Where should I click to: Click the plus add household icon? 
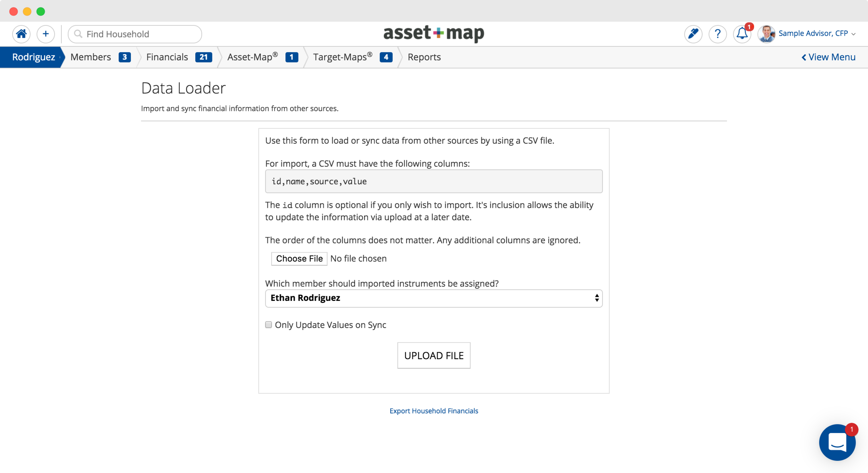pyautogui.click(x=45, y=34)
